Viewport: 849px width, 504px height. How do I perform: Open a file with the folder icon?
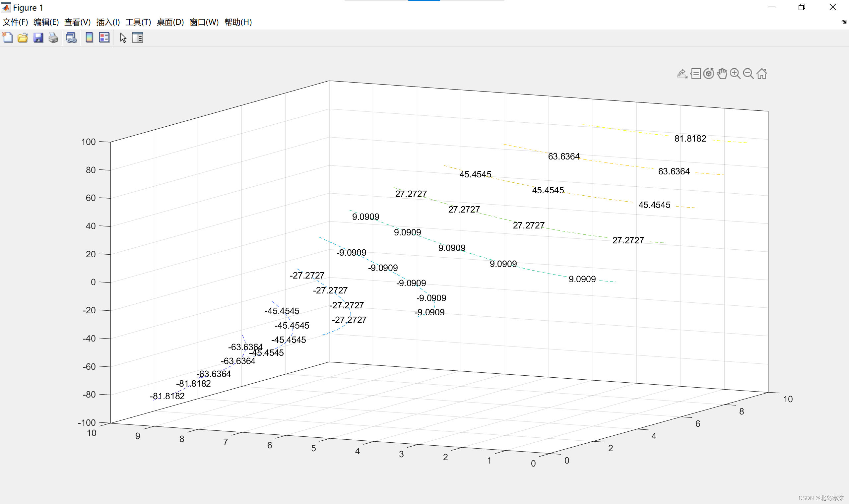click(23, 37)
